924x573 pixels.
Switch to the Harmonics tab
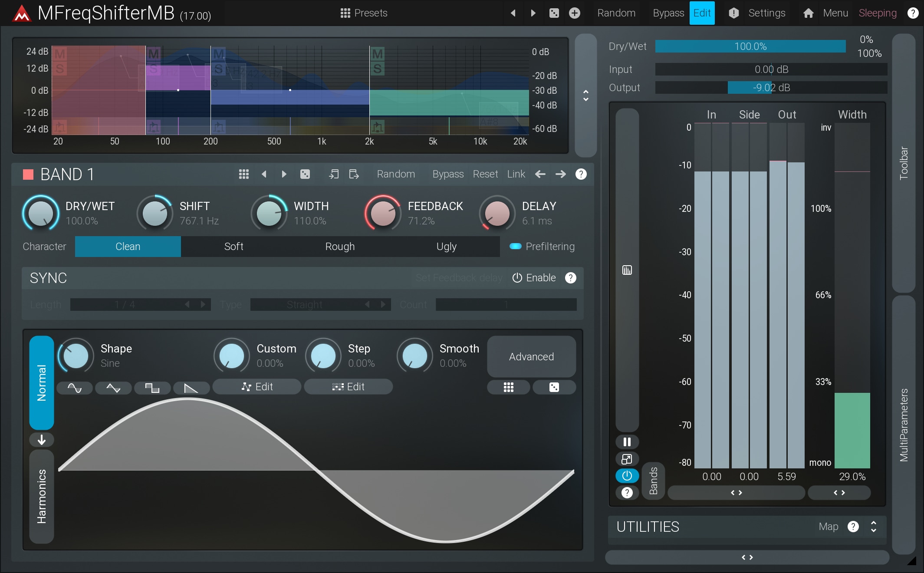tap(42, 496)
